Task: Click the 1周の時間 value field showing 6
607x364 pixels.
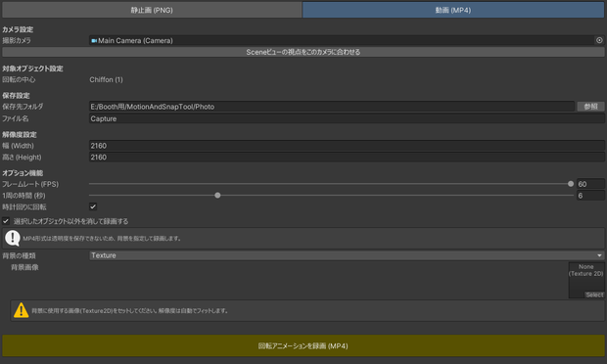Action: (590, 196)
